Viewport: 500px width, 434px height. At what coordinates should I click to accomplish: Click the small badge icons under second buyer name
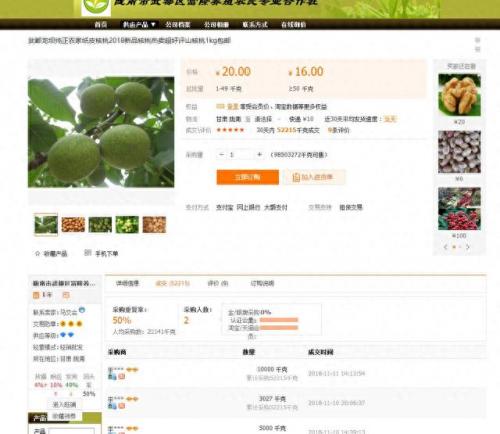(116, 406)
